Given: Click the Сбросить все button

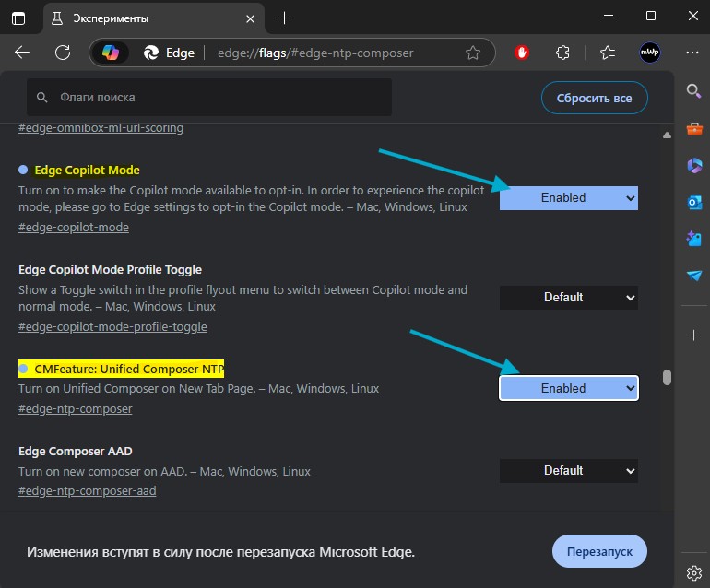Looking at the screenshot, I should pos(594,98).
